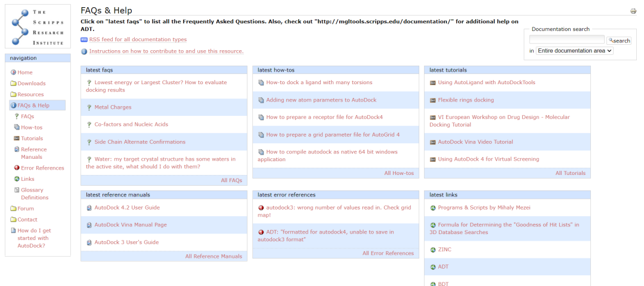The image size is (644, 286).
Task: Click the Glossary Definitions icon
Action: (x=17, y=190)
